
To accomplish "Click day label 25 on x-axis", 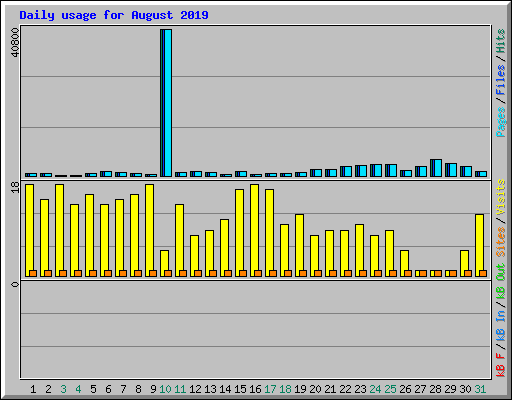I will click(x=390, y=389).
